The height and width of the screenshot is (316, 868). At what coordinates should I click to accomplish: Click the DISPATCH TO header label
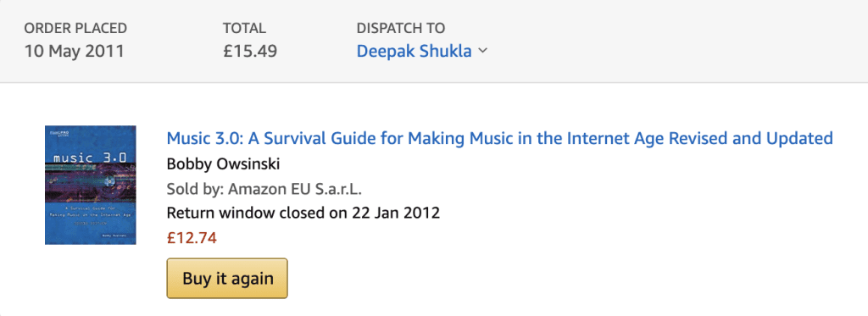401,28
